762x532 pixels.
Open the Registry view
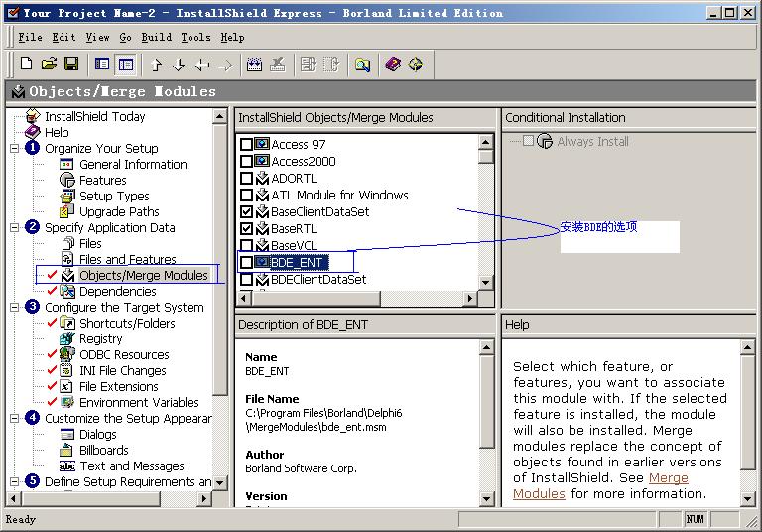[x=100, y=338]
